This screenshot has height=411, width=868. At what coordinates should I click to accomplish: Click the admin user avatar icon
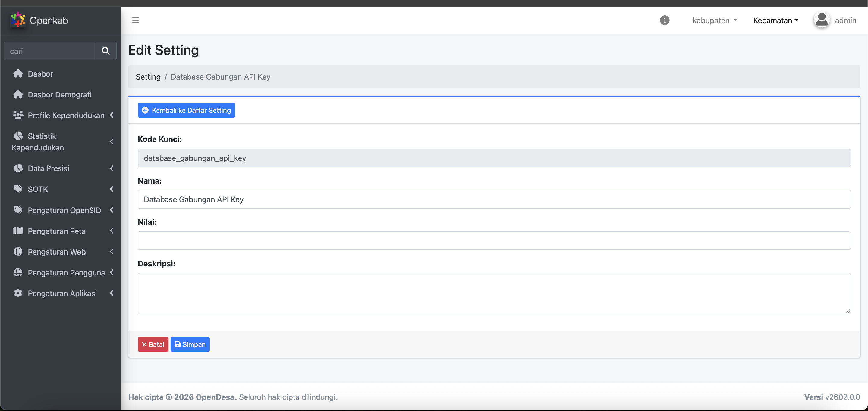822,20
